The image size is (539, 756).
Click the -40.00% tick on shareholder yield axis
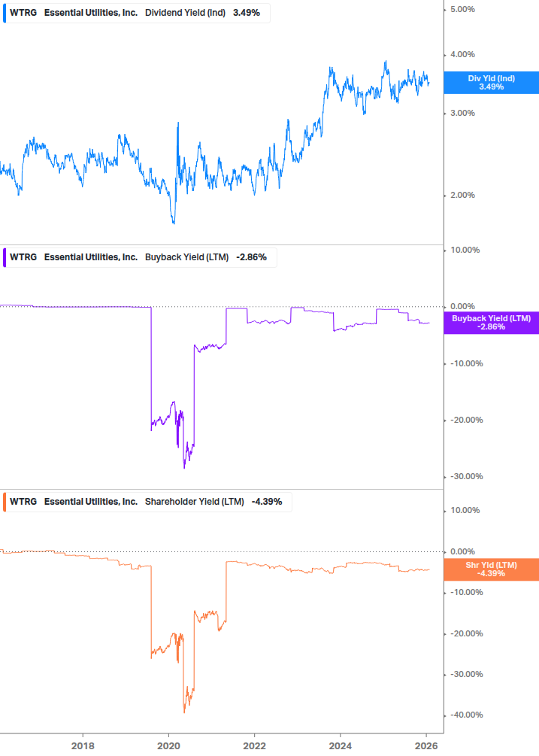point(466,715)
